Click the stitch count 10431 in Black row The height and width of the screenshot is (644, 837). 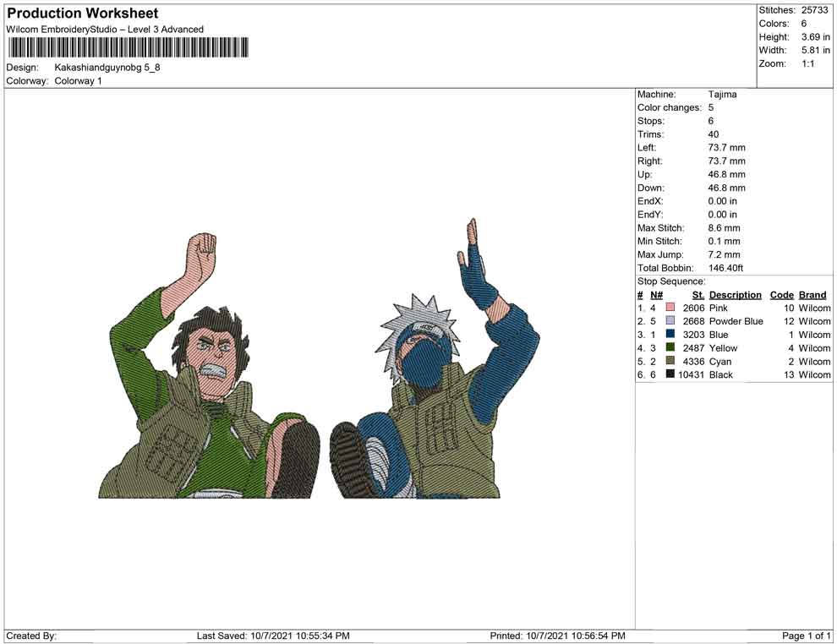(x=692, y=374)
